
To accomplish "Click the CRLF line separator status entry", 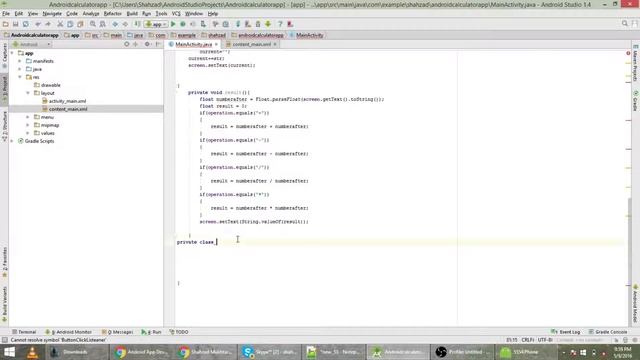I will click(527, 340).
